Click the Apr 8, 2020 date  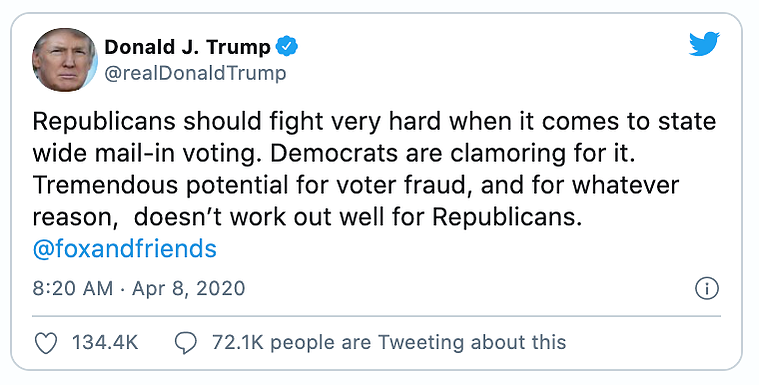coord(188,289)
